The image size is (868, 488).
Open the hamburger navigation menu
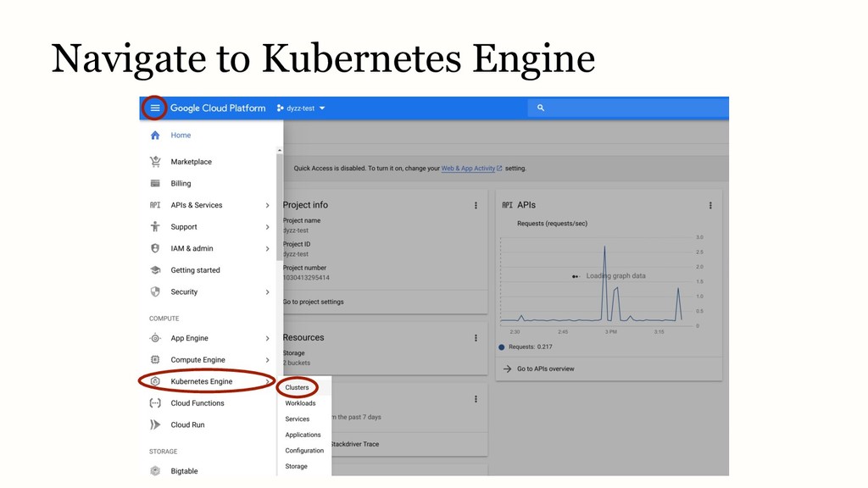coord(155,108)
